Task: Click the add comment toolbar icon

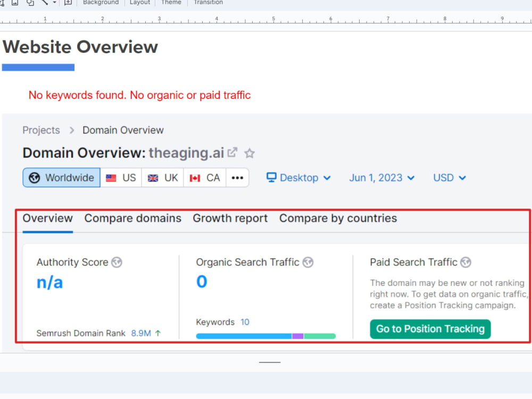Action: [68, 2]
